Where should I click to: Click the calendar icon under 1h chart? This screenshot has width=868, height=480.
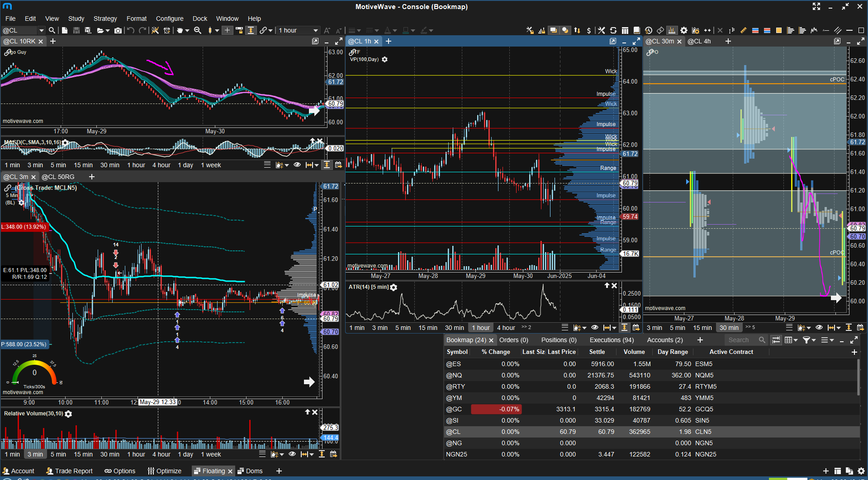click(x=636, y=328)
